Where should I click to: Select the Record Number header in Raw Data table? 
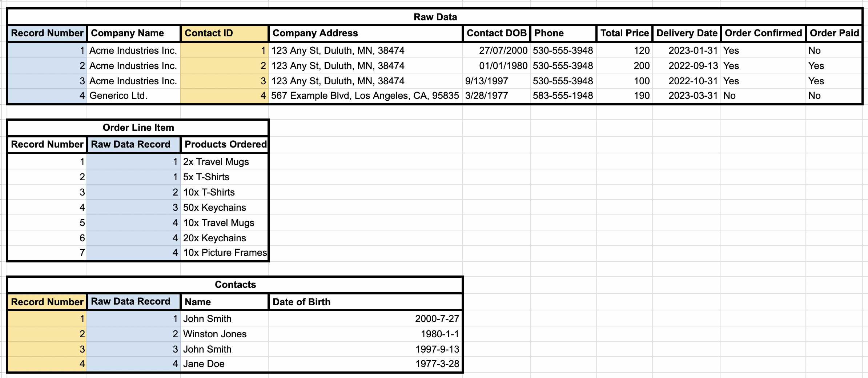47,33
